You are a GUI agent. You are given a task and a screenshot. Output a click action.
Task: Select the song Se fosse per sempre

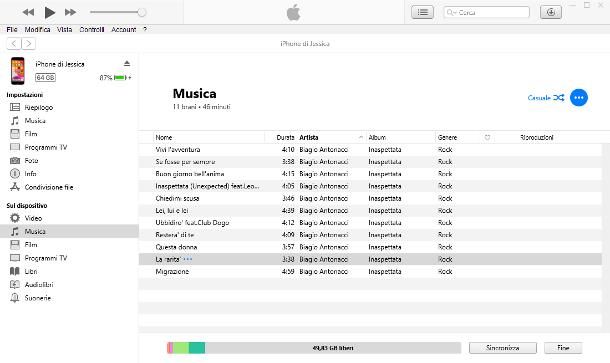[x=370, y=162]
